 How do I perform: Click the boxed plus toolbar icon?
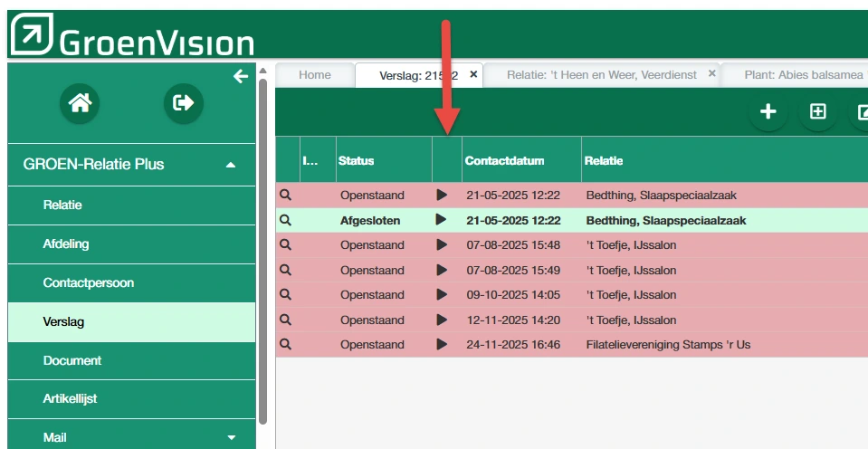817,112
